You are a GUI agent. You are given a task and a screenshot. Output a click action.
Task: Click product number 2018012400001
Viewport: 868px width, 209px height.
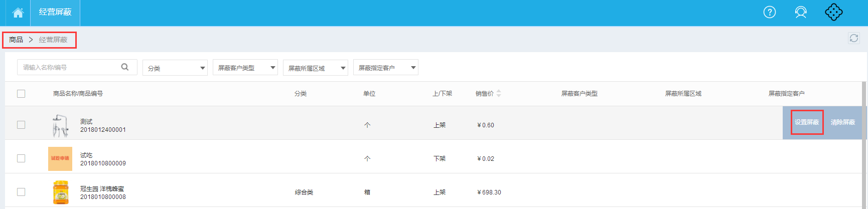(103, 130)
